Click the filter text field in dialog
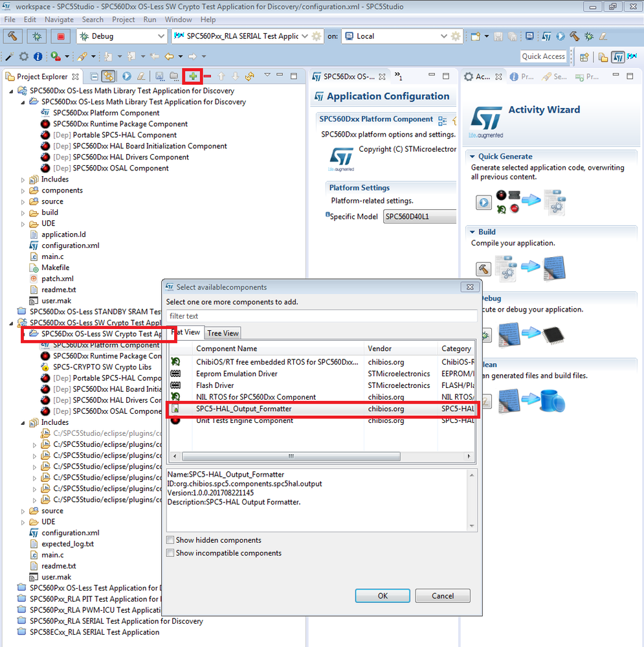 (322, 316)
